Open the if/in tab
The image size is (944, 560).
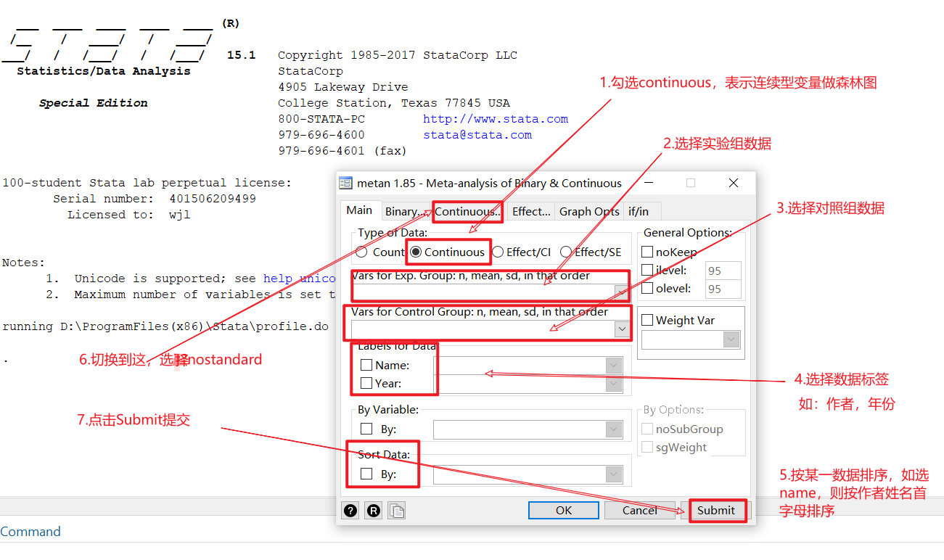click(x=641, y=211)
